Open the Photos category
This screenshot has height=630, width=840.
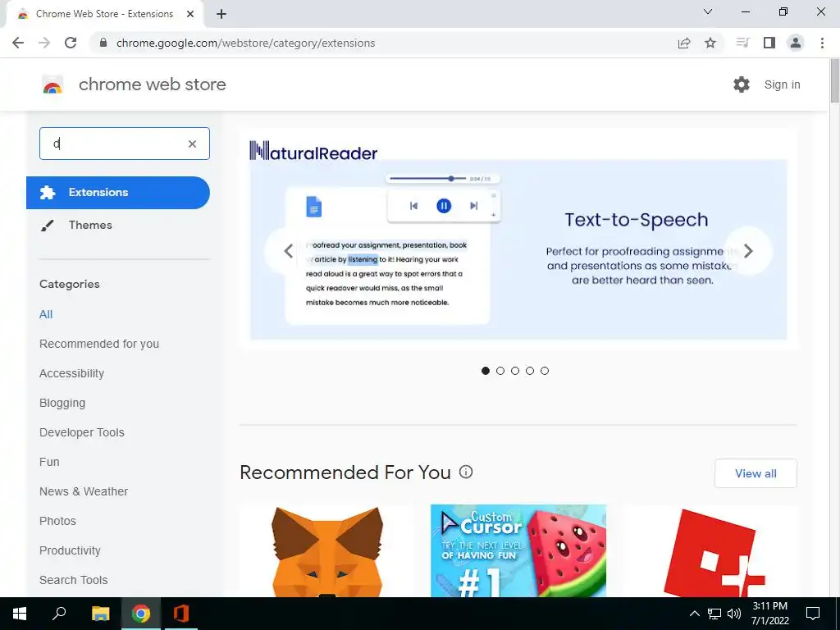(x=58, y=521)
